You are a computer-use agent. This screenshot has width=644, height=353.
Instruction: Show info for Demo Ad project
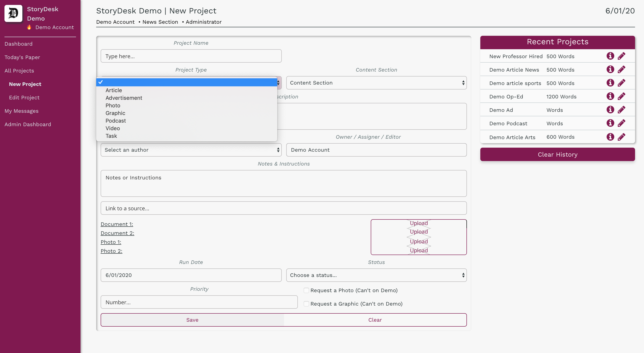point(610,110)
